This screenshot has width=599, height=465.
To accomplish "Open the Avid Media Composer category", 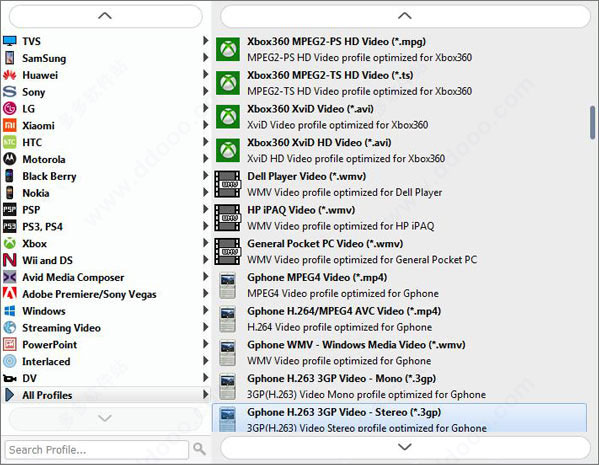I will (x=106, y=277).
